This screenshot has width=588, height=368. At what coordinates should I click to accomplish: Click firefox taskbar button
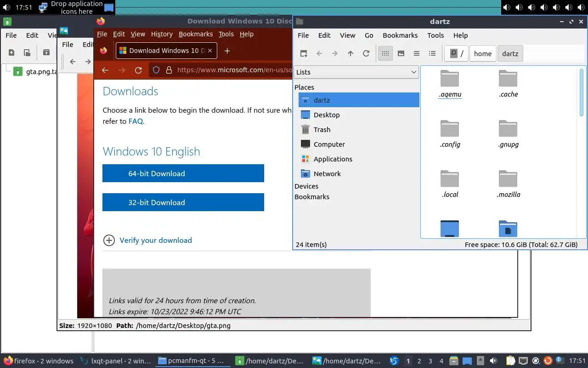[x=39, y=361]
